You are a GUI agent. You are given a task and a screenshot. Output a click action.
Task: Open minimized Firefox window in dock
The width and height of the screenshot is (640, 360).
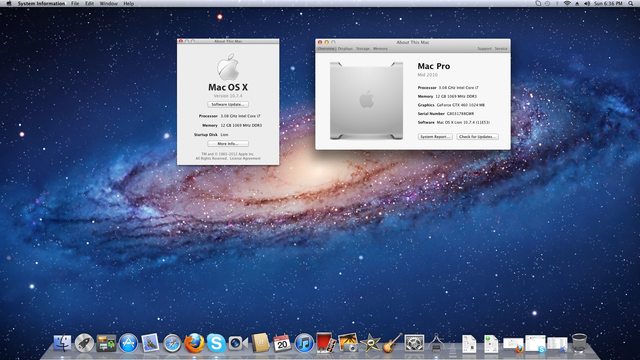(x=513, y=344)
